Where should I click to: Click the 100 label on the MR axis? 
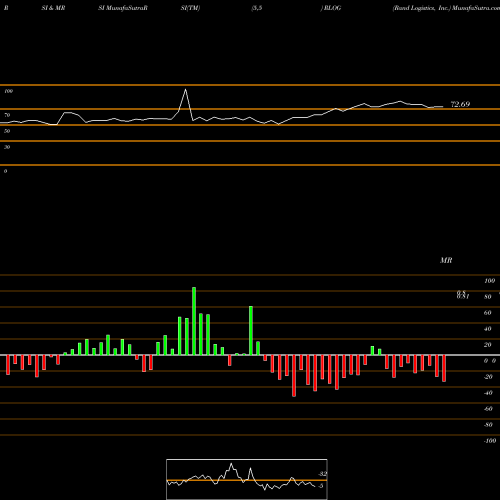[489, 281]
